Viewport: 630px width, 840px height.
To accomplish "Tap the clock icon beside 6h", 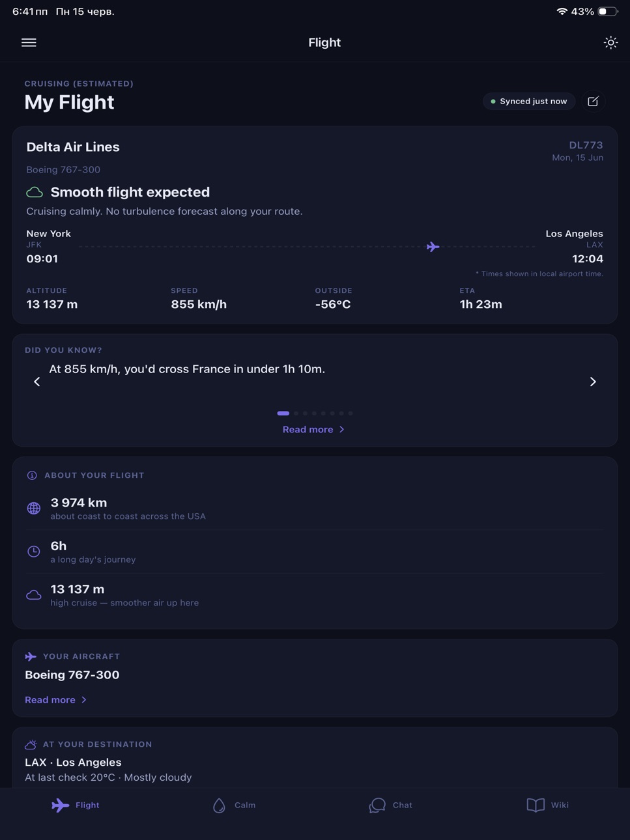I will [x=34, y=552].
